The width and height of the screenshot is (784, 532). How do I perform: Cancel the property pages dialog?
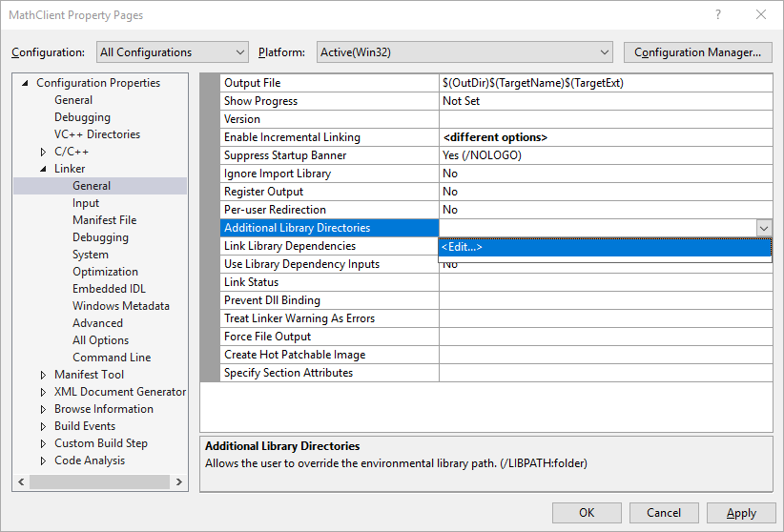tap(664, 513)
